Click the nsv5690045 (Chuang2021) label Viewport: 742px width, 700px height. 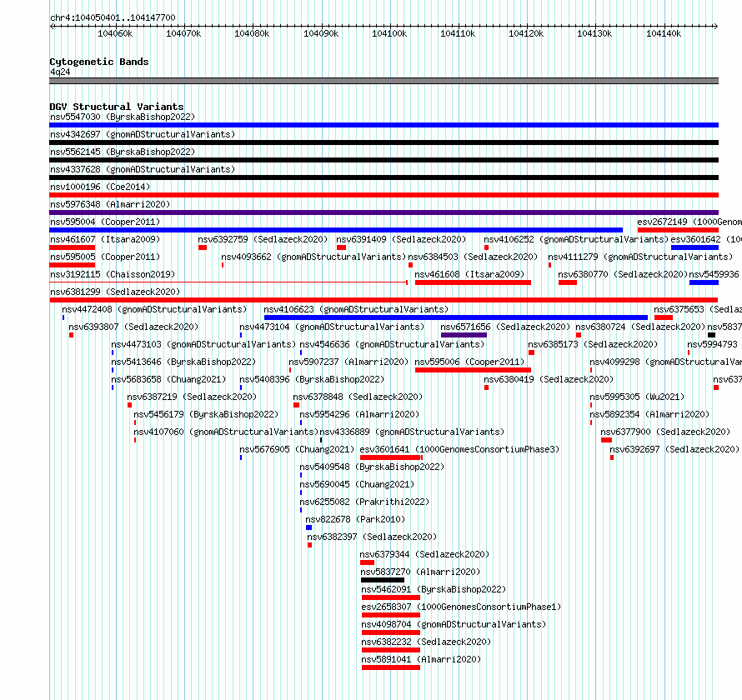357,484
